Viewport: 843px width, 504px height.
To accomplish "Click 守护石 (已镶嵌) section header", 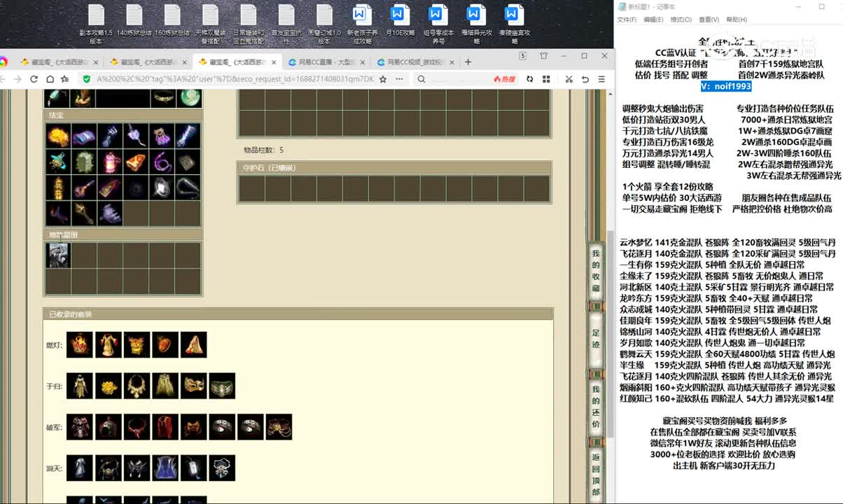I will 395,168.
